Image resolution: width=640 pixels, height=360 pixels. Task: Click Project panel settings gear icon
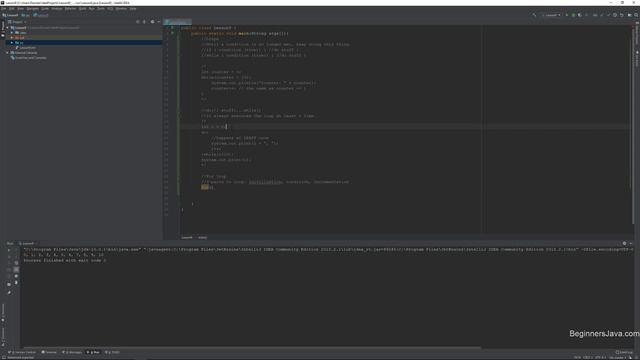pyautogui.click(x=152, y=22)
